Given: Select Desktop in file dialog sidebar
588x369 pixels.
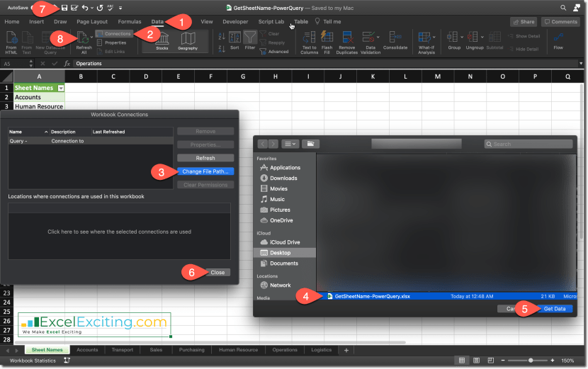Looking at the screenshot, I should click(x=285, y=253).
